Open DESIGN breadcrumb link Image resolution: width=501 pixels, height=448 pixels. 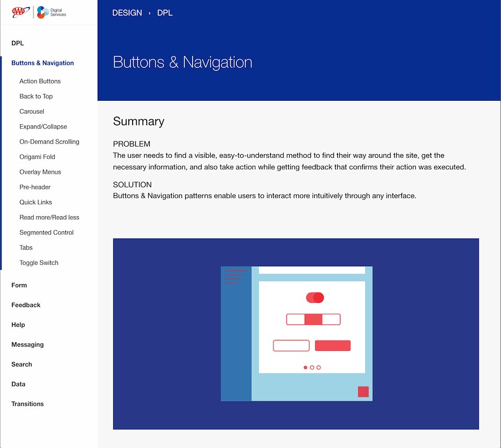tap(127, 13)
